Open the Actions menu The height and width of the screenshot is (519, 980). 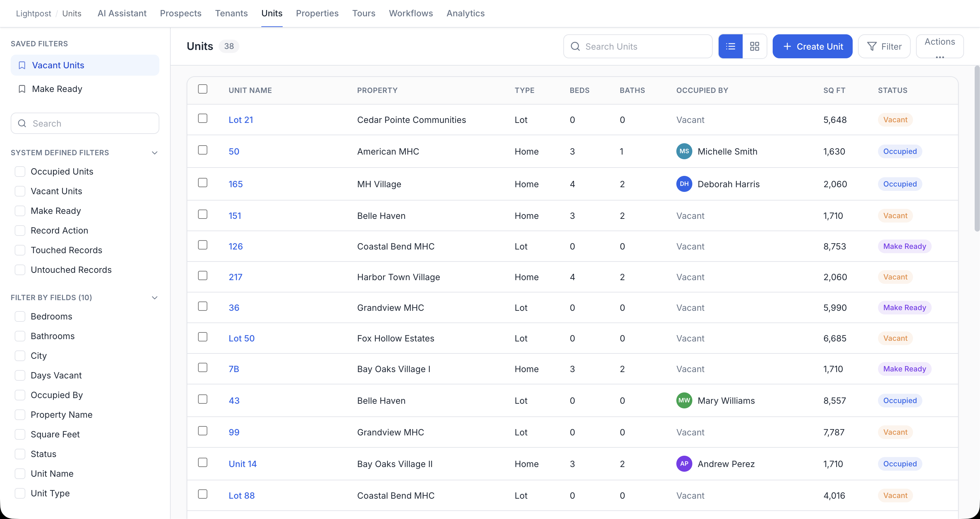pyautogui.click(x=940, y=46)
